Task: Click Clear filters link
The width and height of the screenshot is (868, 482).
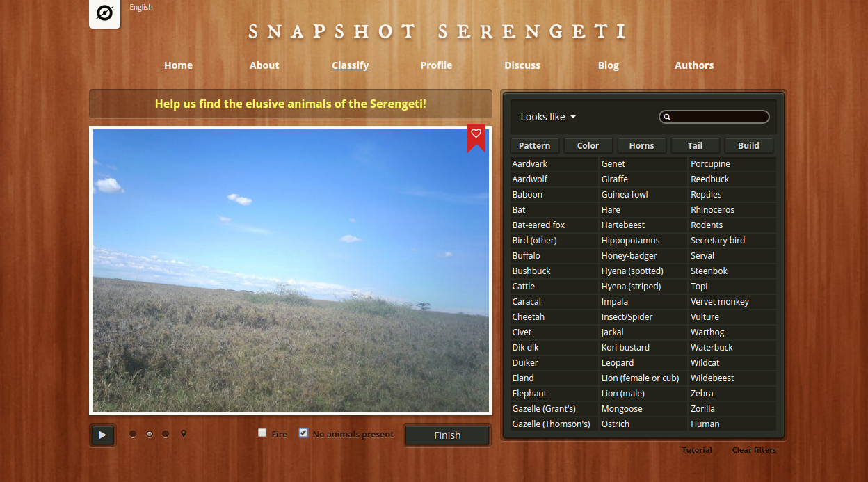Action: coord(754,450)
